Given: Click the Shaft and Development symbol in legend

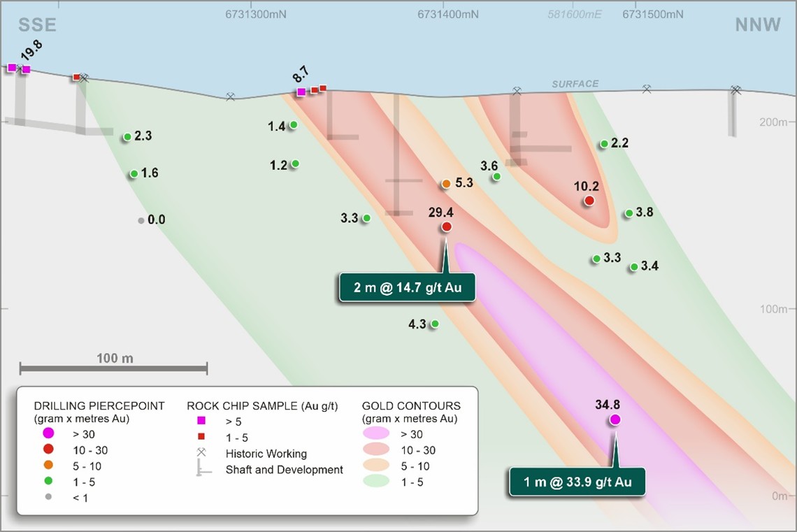Looking at the screenshot, I should point(201,468).
